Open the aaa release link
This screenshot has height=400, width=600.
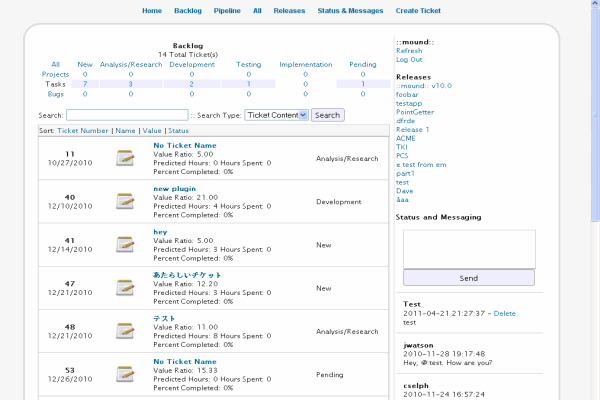point(402,199)
